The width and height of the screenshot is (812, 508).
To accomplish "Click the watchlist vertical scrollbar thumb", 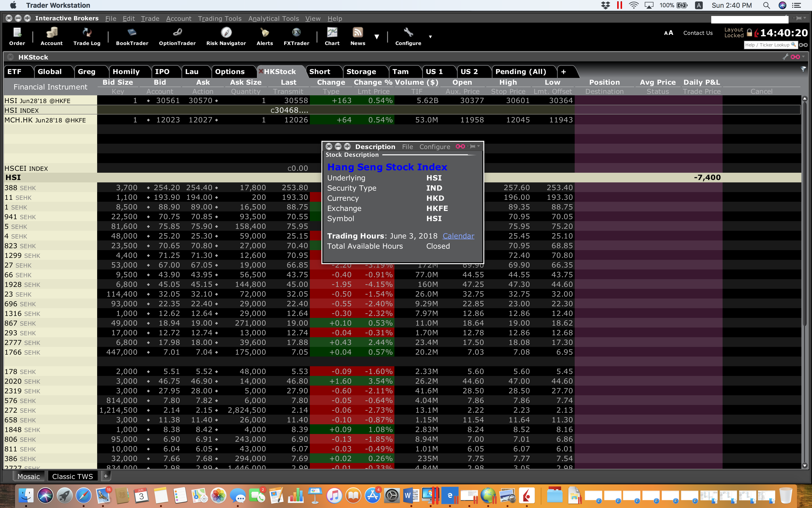I will tap(804, 213).
